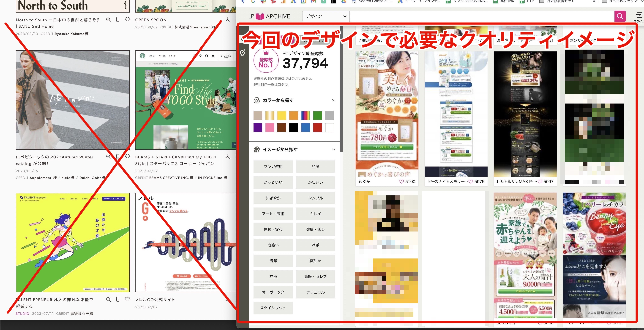Select the かわいい image filter button
644x330 pixels.
click(315, 182)
